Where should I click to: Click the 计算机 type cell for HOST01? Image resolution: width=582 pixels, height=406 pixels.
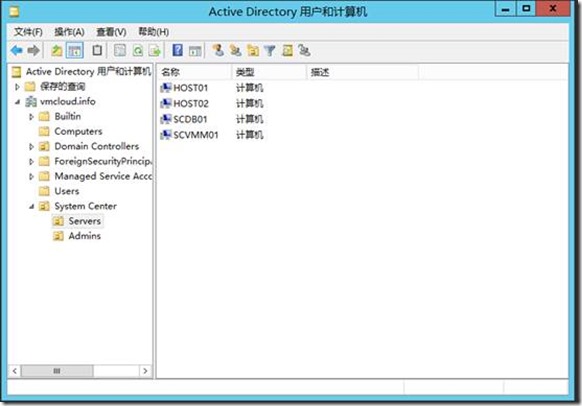pyautogui.click(x=249, y=88)
